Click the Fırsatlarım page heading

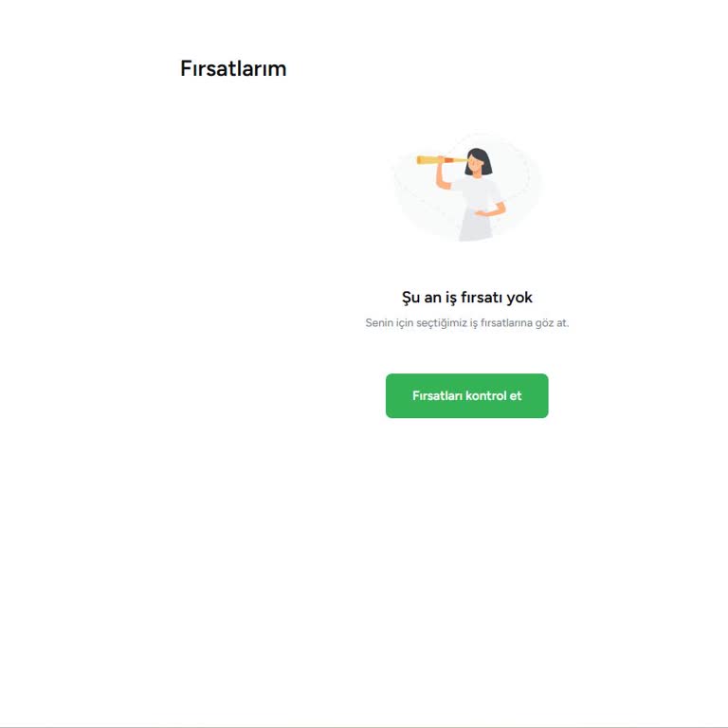[233, 68]
